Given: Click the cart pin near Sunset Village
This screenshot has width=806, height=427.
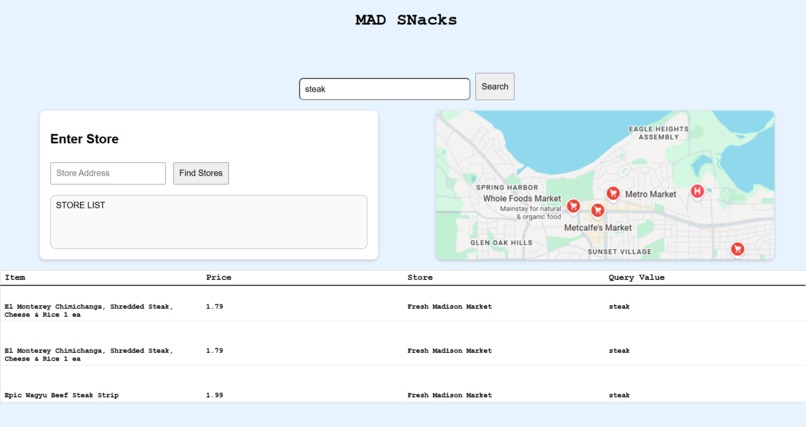Looking at the screenshot, I should pos(738,249).
